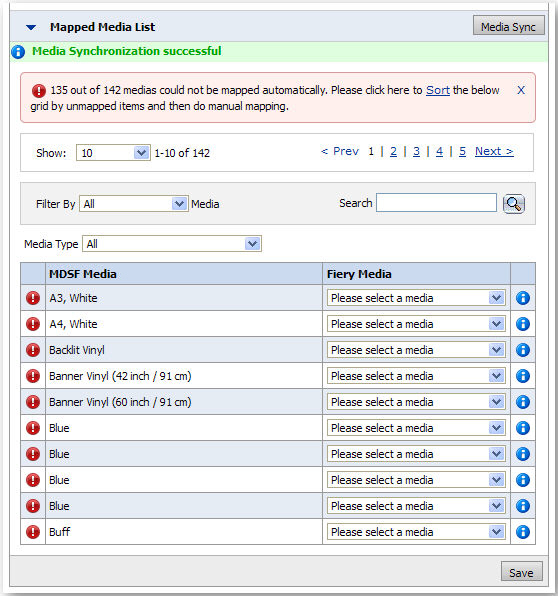Click the info icon for A3, White row
This screenshot has width=558, height=596.
[523, 298]
